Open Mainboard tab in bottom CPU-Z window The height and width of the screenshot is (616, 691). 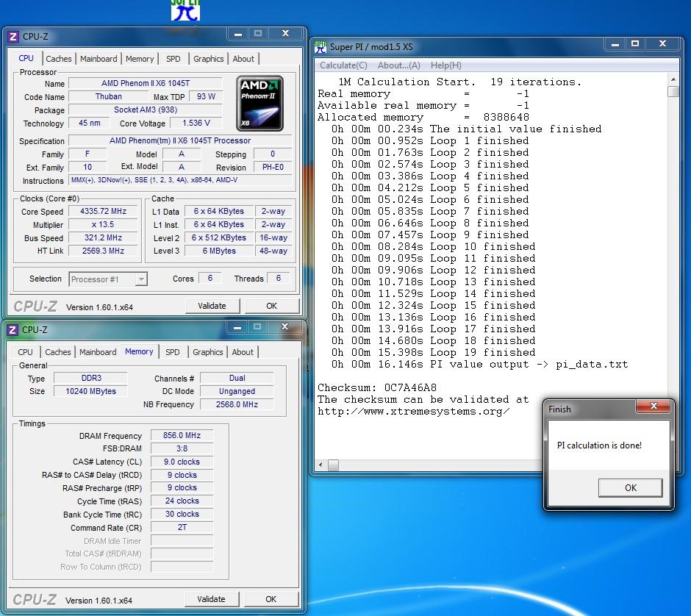coord(98,352)
